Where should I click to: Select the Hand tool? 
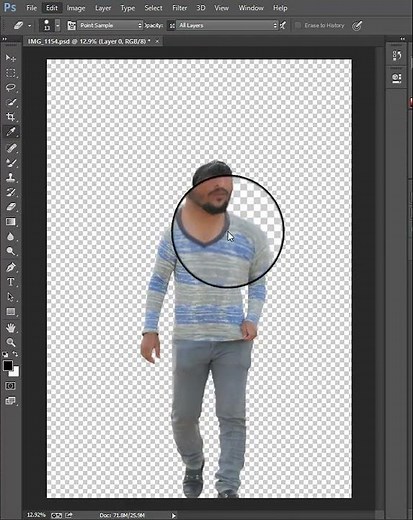tap(10, 328)
